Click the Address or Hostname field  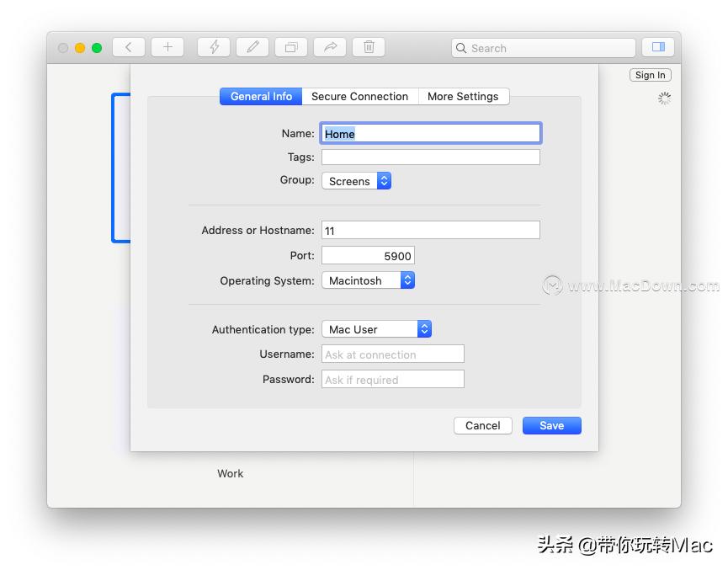coord(431,230)
